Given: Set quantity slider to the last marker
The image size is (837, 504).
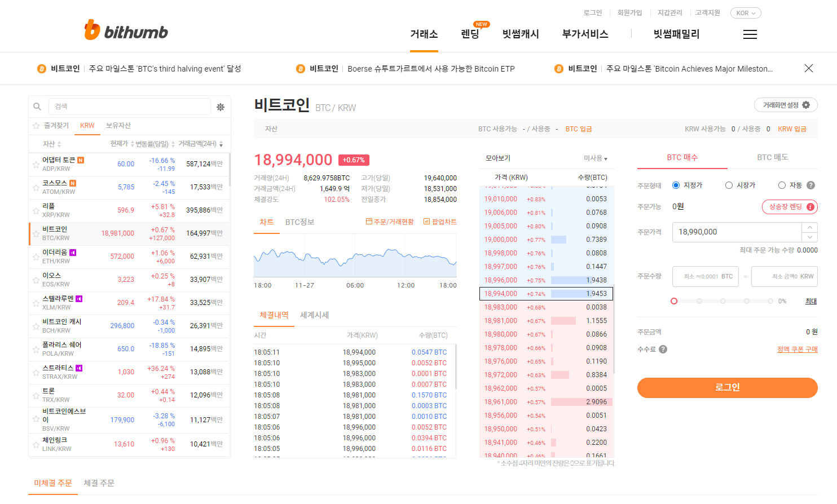Looking at the screenshot, I should 770,301.
